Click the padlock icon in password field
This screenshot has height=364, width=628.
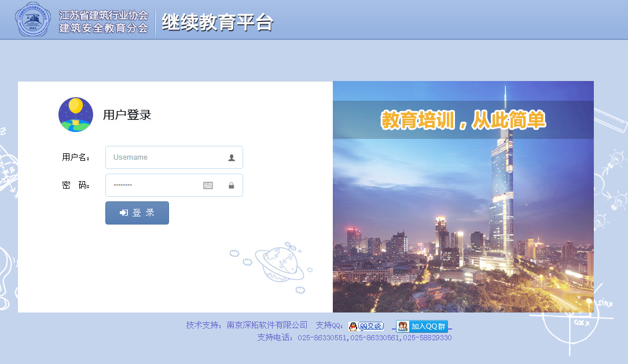coord(232,185)
